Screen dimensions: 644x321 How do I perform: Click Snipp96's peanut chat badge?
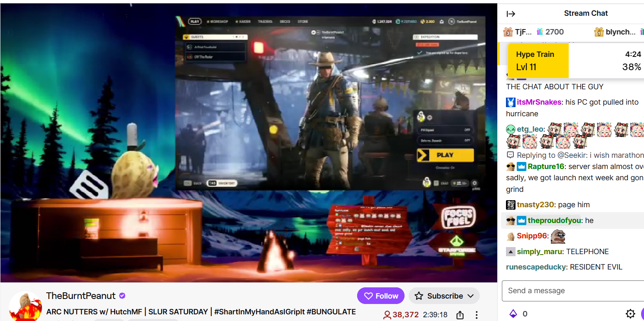pyautogui.click(x=511, y=236)
